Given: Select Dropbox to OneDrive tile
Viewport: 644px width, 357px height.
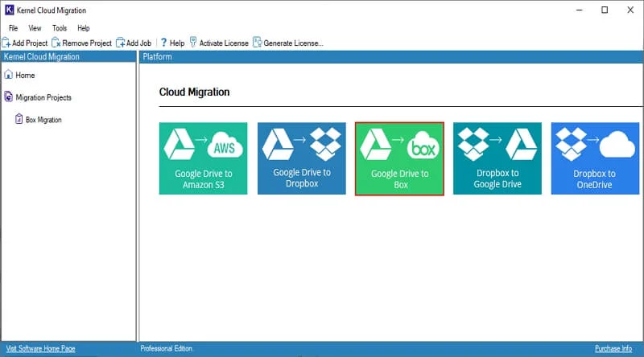Looking at the screenshot, I should 595,158.
